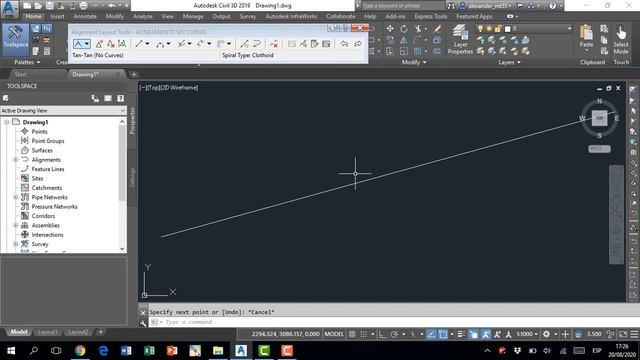Screen dimensions: 640x360
Task: Toggle grid display in status bar
Action: tap(352, 334)
